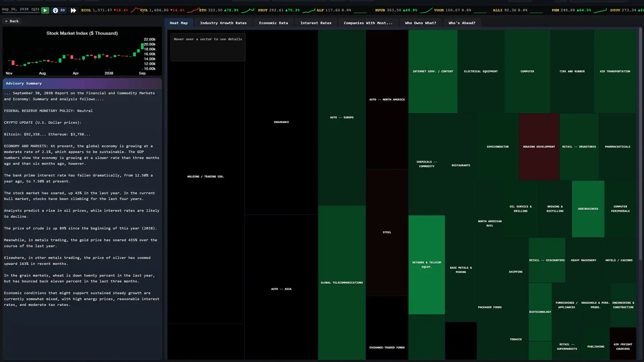The image size is (644, 362).
Task: Open the game speed gauge set to 30
Action: click(x=59, y=10)
